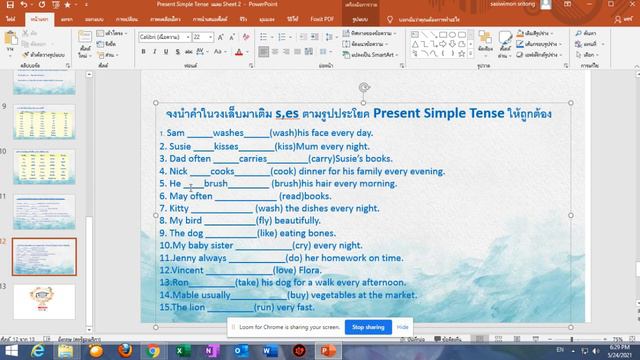Toggle align left paragraph button

coord(263,52)
